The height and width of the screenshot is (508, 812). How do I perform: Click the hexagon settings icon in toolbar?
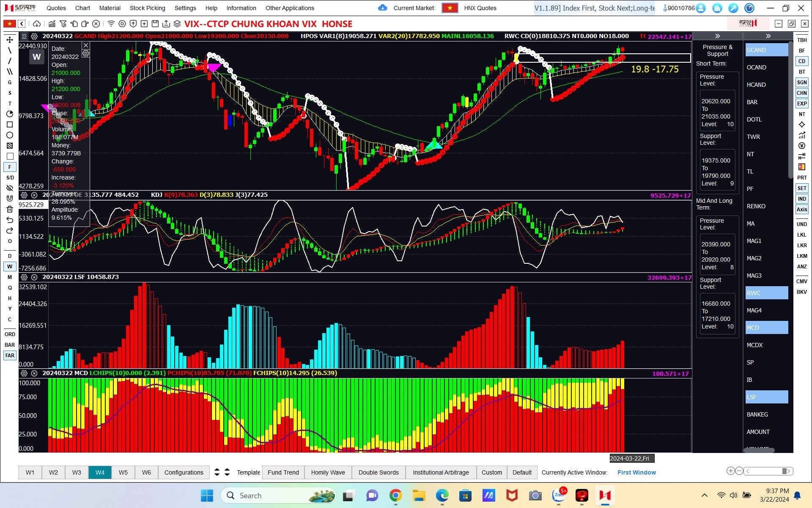point(122,24)
